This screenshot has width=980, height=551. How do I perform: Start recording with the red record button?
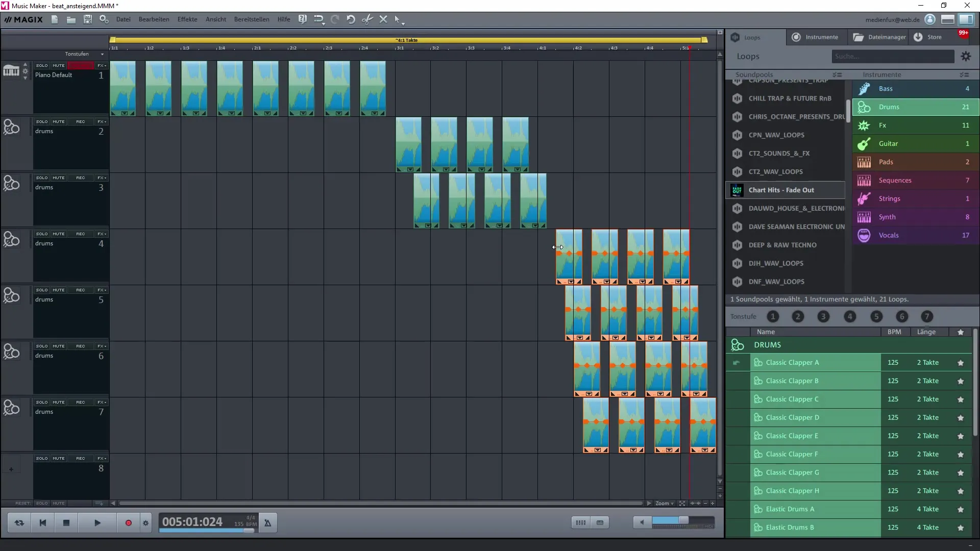[x=129, y=523]
